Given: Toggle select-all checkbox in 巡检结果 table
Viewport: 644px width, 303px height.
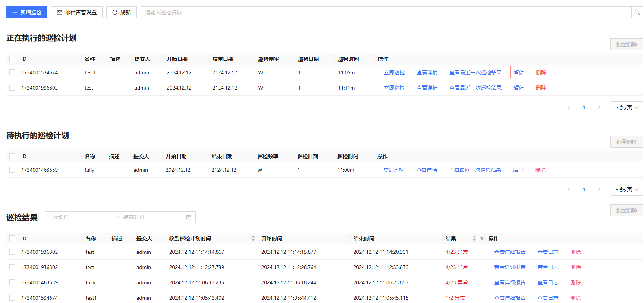Looking at the screenshot, I should (12, 238).
